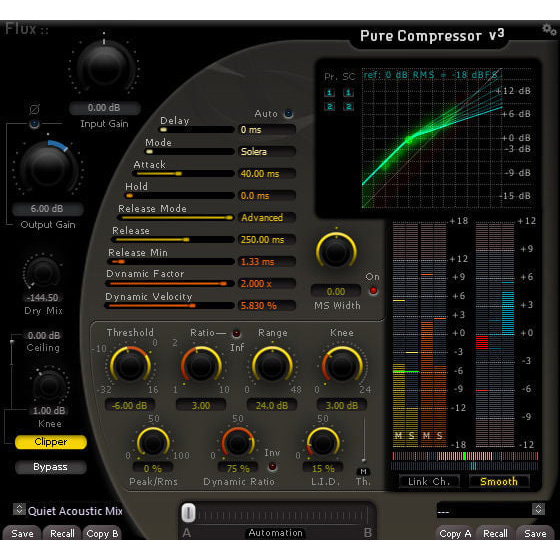Image resolution: width=560 pixels, height=560 pixels.
Task: Click the M threshold mode icon
Action: tap(363, 471)
